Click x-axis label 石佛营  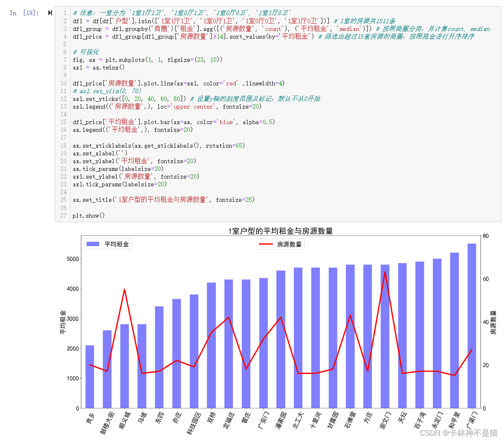tap(351, 421)
